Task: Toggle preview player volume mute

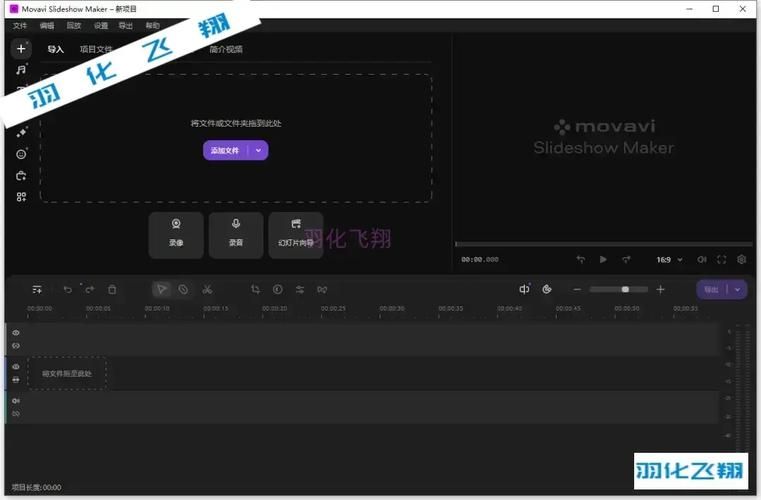Action: 702,260
